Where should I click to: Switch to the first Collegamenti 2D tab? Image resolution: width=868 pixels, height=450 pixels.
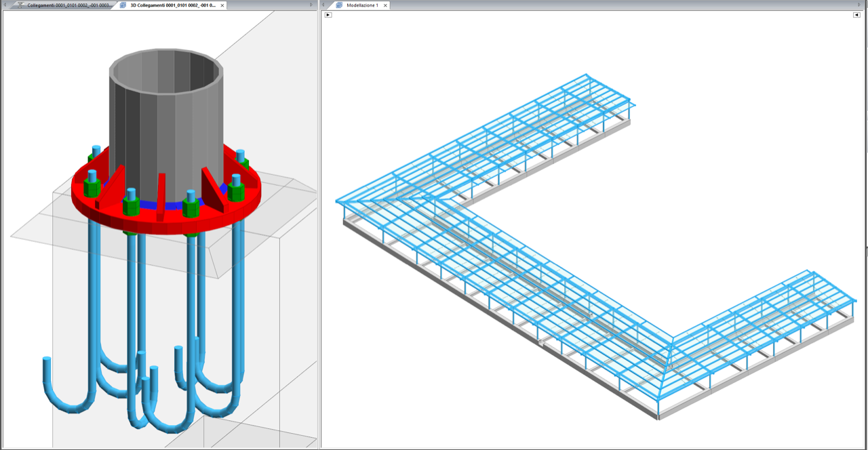coord(66,5)
